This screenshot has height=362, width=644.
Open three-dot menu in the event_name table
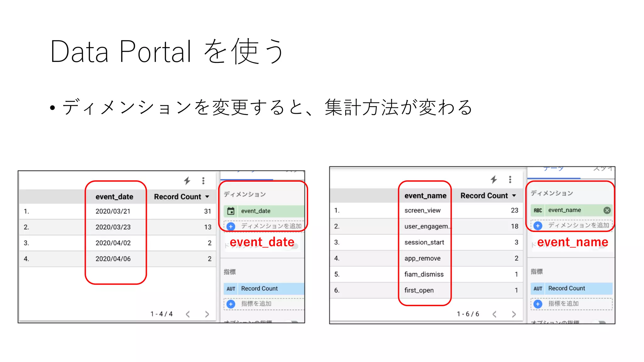point(510,179)
